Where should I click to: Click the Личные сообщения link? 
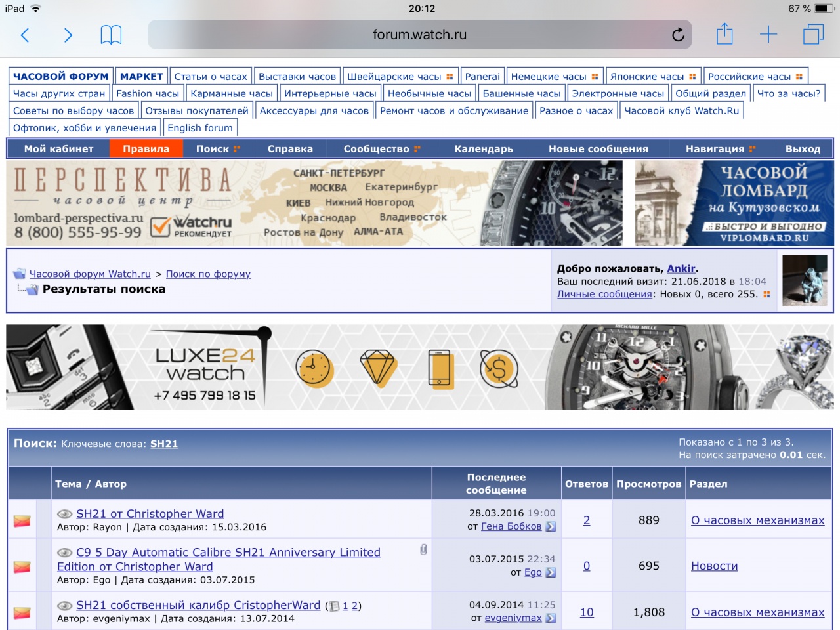pyautogui.click(x=604, y=294)
